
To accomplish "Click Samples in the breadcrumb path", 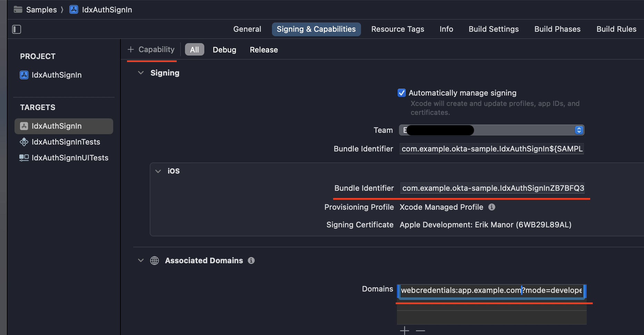I will 41,10.
